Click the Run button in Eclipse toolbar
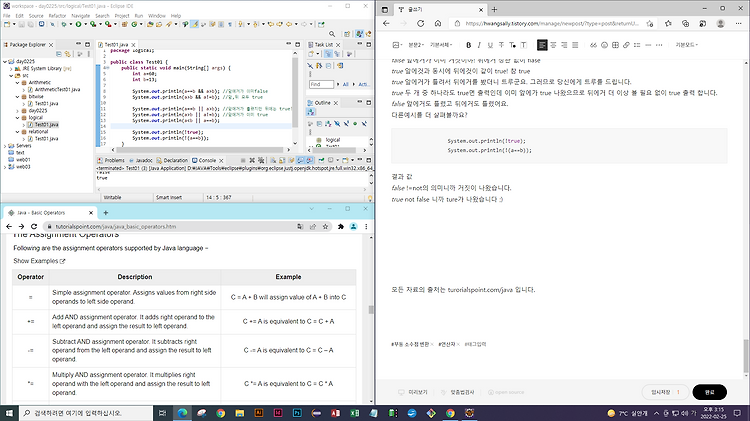 click(x=78, y=24)
